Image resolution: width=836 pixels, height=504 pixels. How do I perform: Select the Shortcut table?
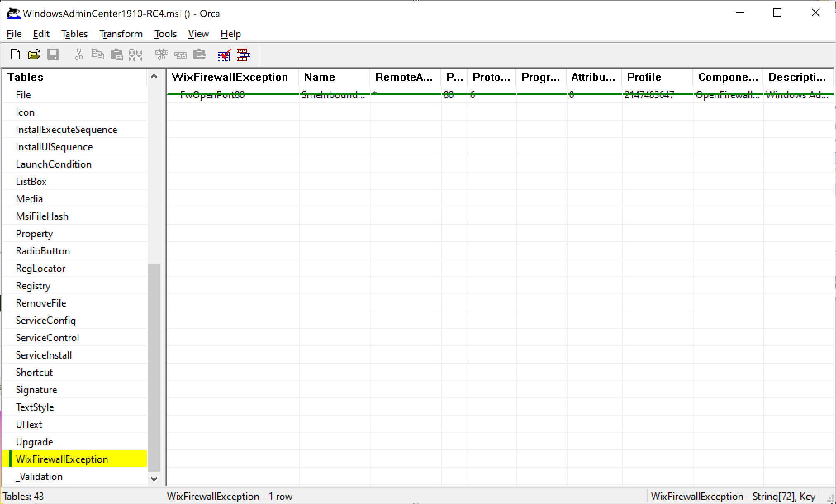[x=75, y=372]
